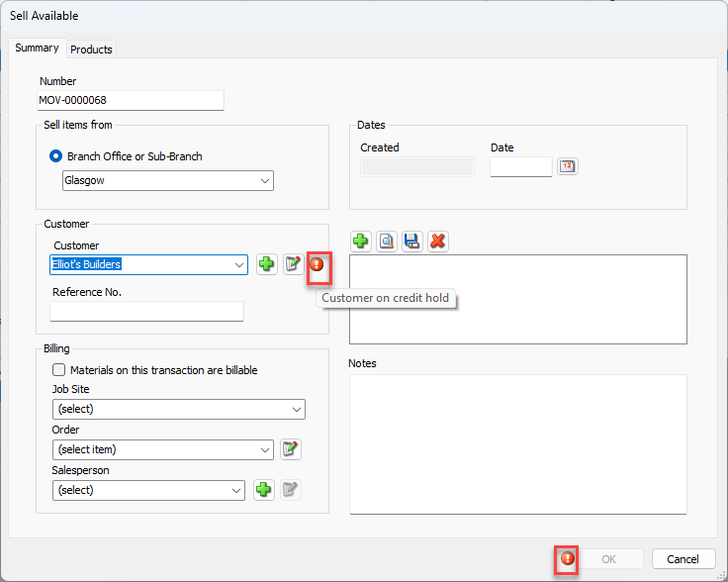Click the edit Order icon
Viewport: 728px width, 582px height.
click(291, 449)
